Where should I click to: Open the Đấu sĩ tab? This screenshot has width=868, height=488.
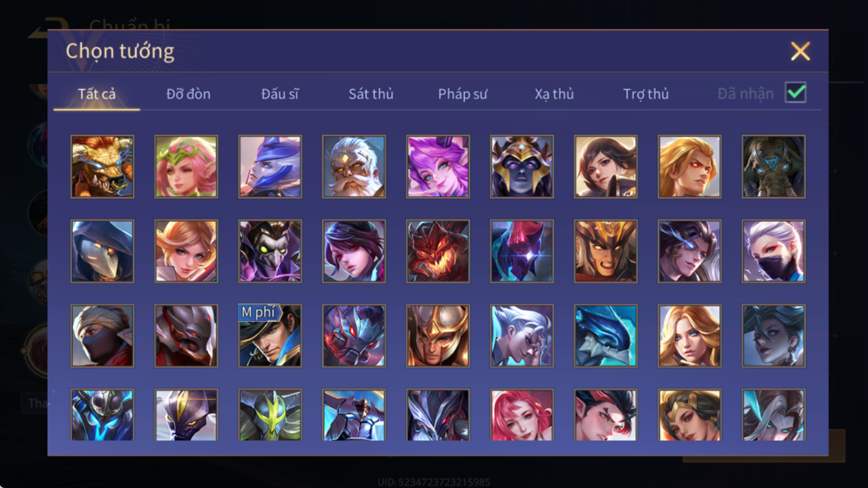(x=280, y=94)
